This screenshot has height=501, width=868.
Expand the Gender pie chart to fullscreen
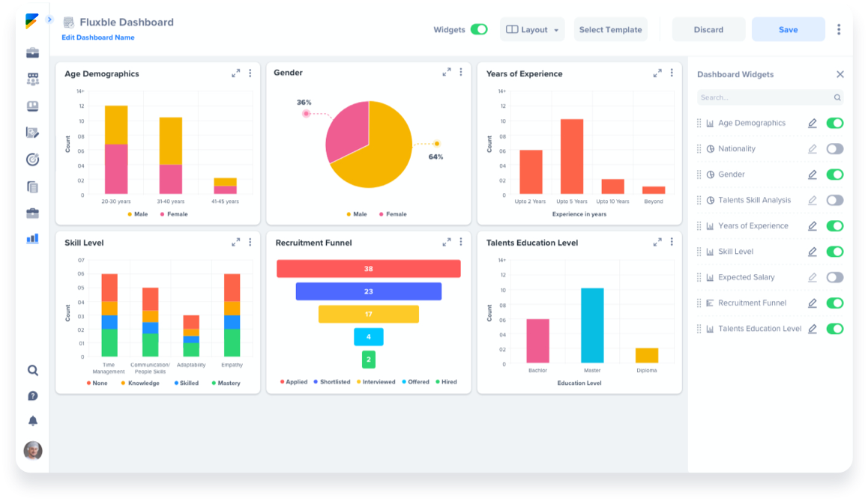[447, 72]
